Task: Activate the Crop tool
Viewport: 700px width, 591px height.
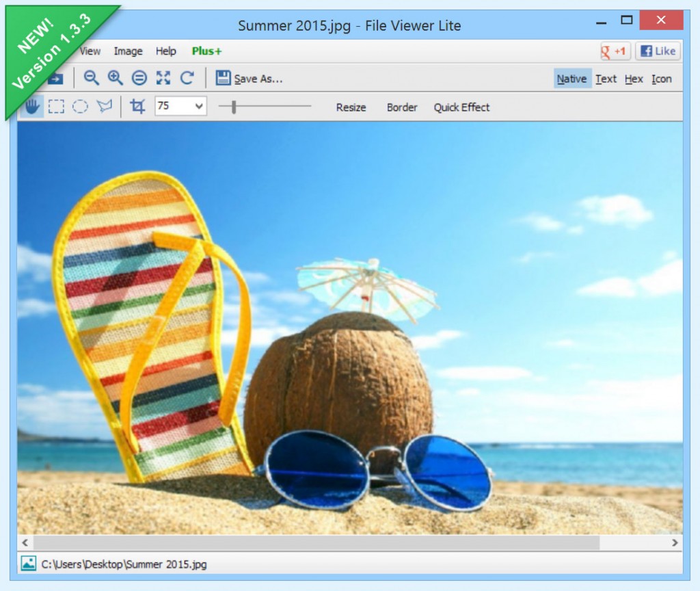Action: 137,106
